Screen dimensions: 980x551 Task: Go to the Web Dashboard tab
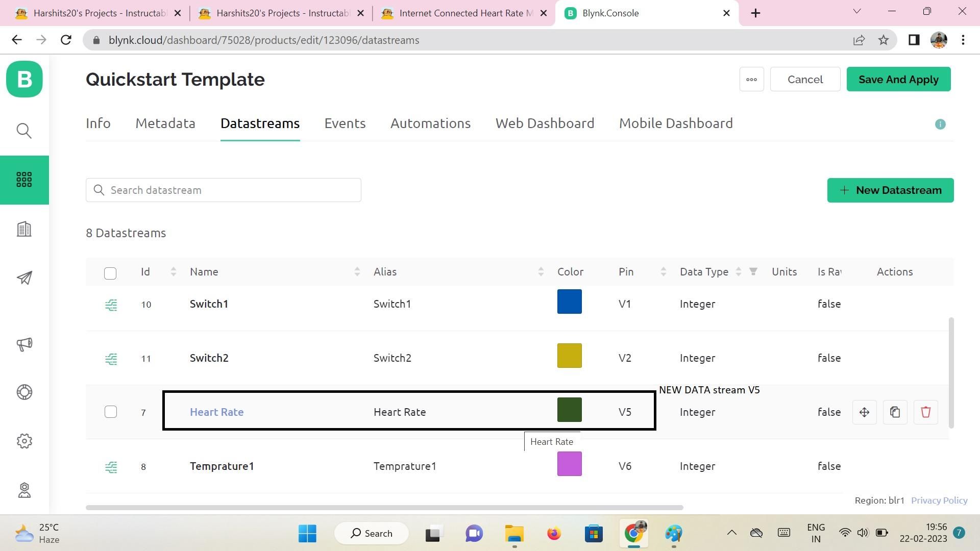(x=545, y=123)
